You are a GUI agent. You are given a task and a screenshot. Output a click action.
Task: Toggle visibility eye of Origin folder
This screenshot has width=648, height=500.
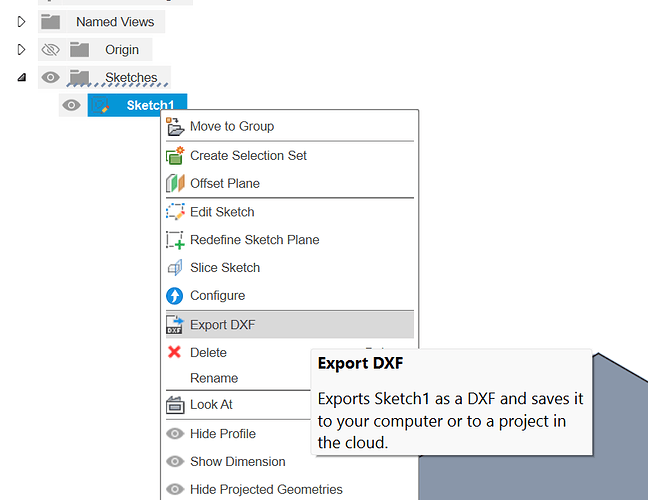click(x=50, y=49)
